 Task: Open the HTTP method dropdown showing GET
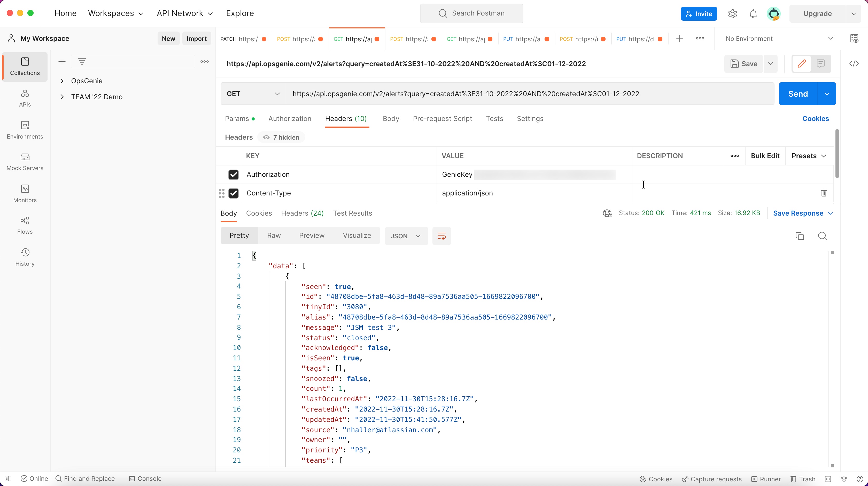tap(253, 93)
